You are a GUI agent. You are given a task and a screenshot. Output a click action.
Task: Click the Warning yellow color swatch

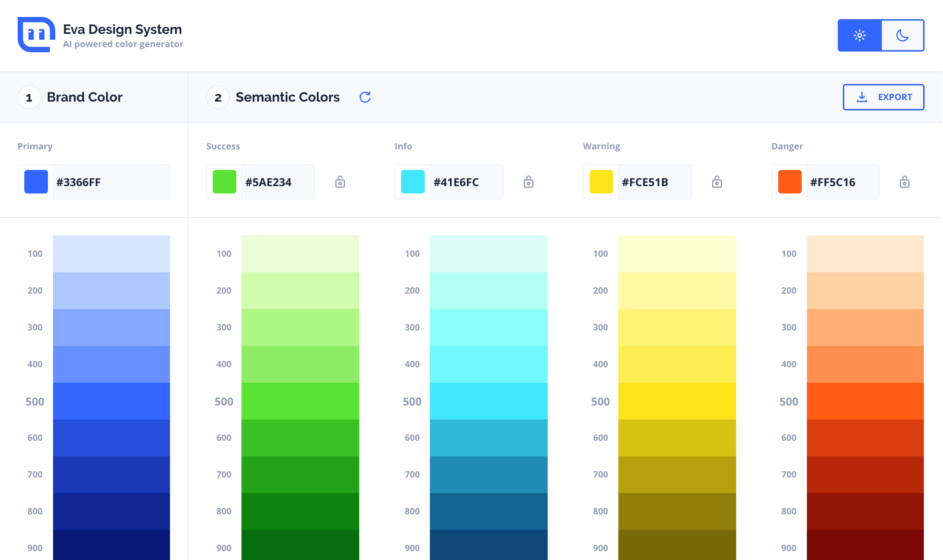pos(601,182)
